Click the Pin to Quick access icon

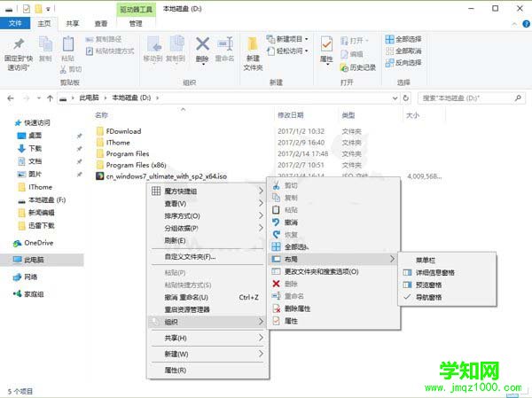19,44
